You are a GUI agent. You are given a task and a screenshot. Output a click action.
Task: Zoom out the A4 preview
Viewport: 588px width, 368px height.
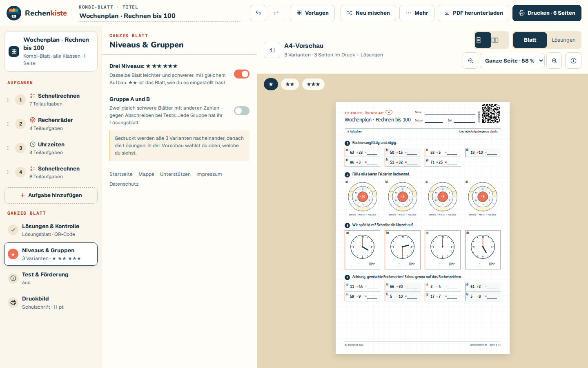[470, 61]
